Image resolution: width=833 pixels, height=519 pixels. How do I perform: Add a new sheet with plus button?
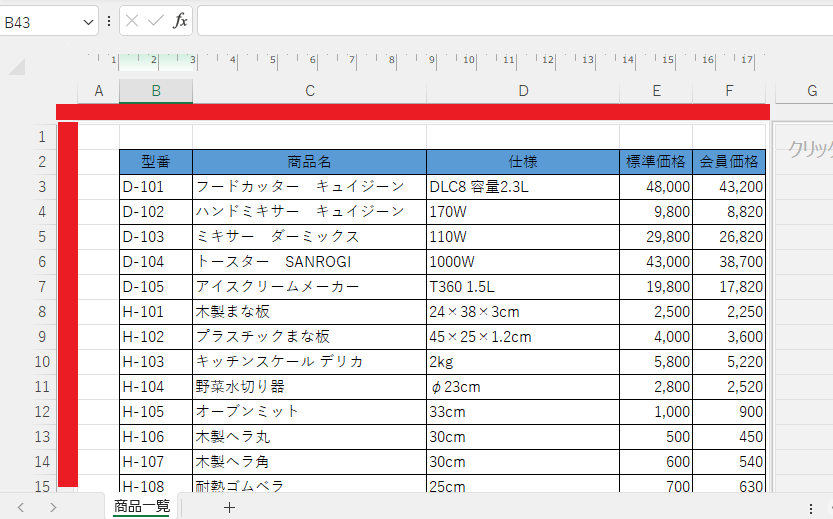[x=229, y=507]
